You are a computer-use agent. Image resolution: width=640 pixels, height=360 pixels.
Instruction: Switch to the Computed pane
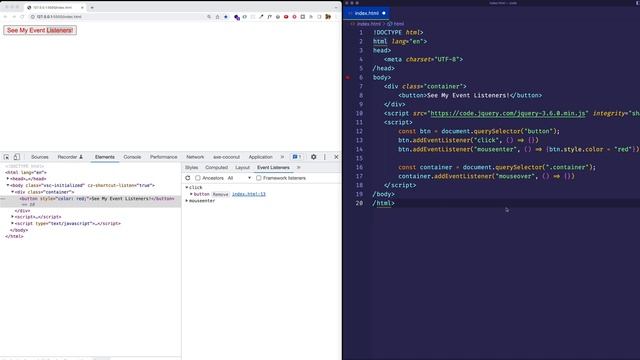(216, 167)
